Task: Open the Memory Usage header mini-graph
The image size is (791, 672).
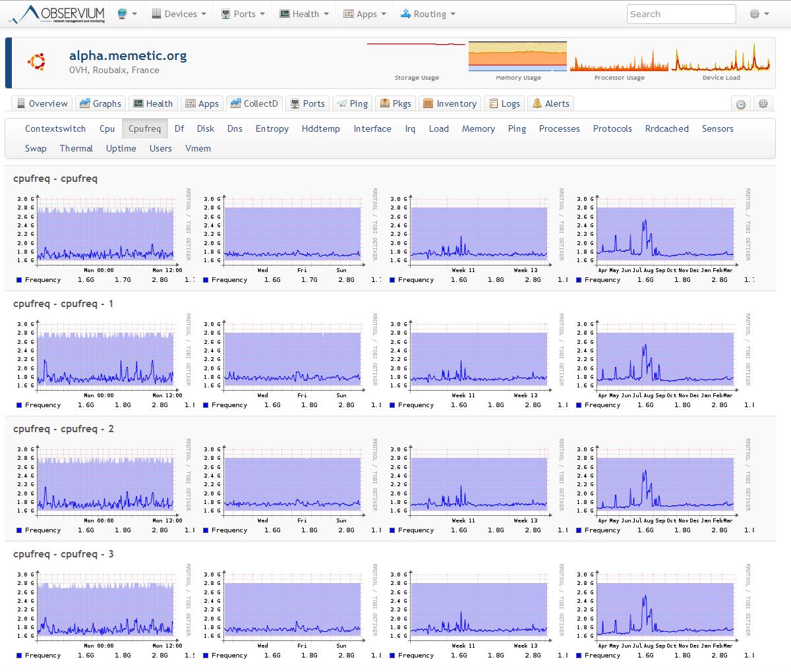Action: pos(517,57)
